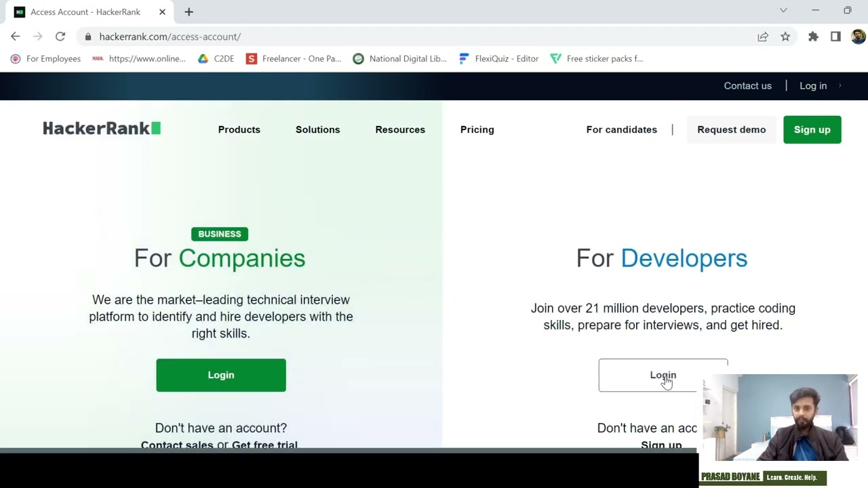The height and width of the screenshot is (488, 868).
Task: Open the https://www.online... bookmark
Action: click(x=139, y=59)
